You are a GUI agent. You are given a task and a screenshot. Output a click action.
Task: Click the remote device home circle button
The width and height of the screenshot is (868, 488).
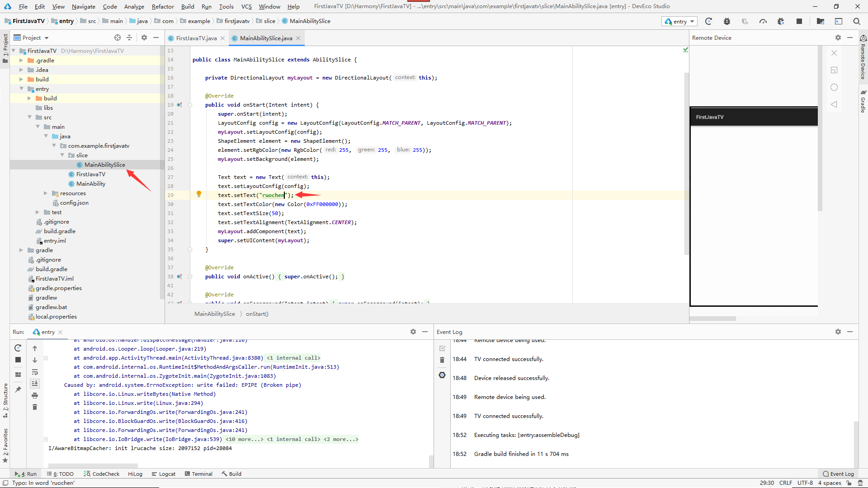pyautogui.click(x=834, y=87)
